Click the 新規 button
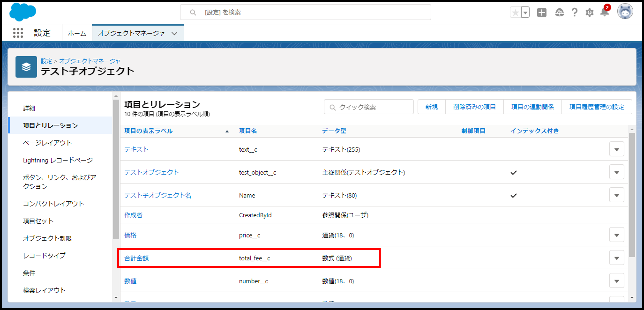Viewport: 644px width, 310px height. click(432, 107)
